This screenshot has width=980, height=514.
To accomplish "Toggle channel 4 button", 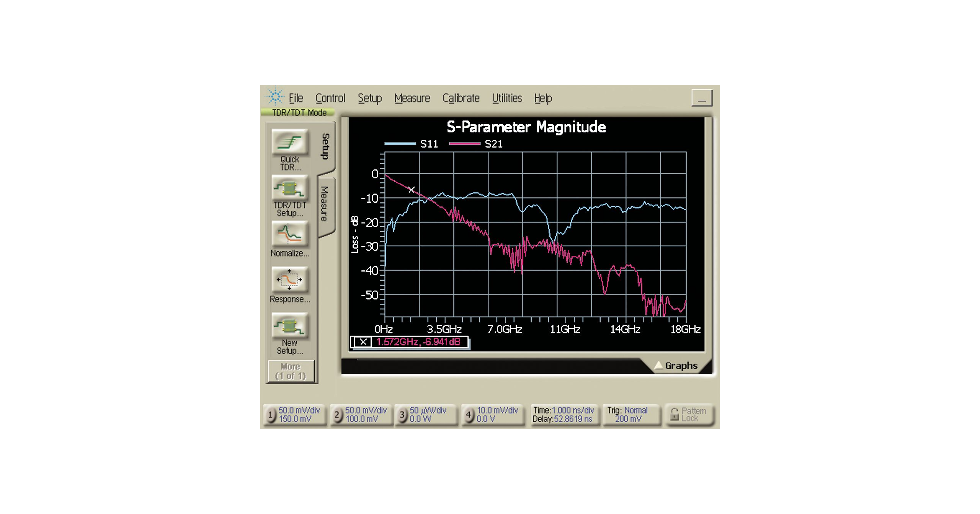I will tap(468, 415).
